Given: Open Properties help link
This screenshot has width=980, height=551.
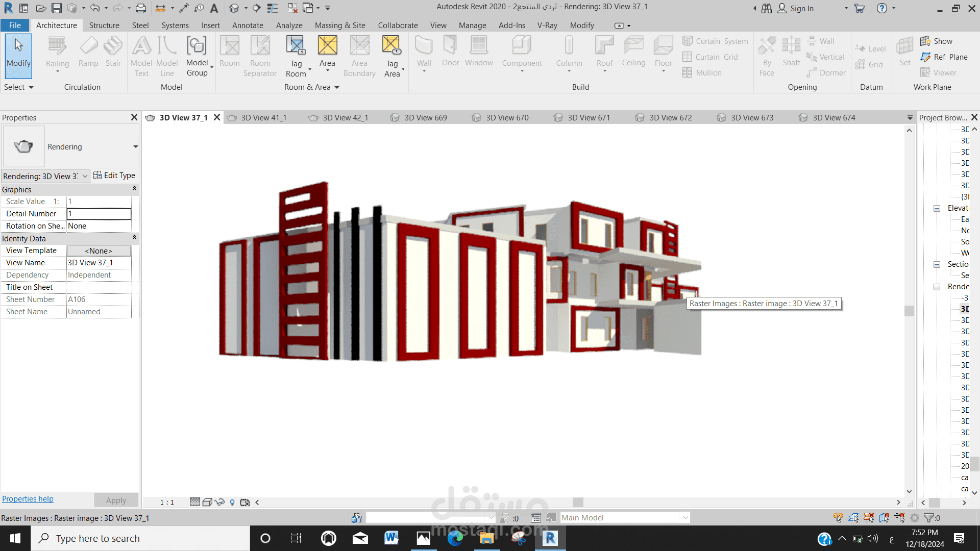Looking at the screenshot, I should 28,499.
